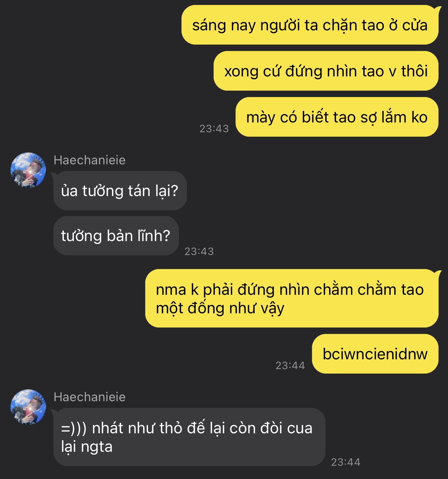Select the "sáng nay người ta chặn tao ở cửa" bubble

(310, 25)
